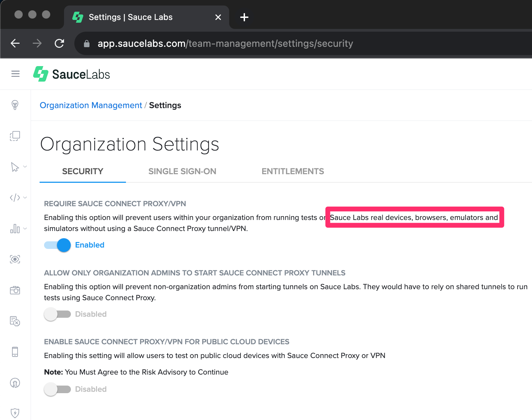The image size is (532, 420).
Task: Toggle public cloud devices proxy switch
Action: point(57,389)
